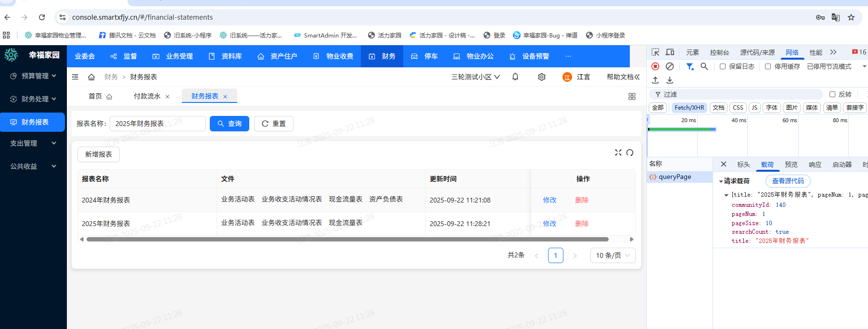Click the tab grid icon at right

[632, 97]
